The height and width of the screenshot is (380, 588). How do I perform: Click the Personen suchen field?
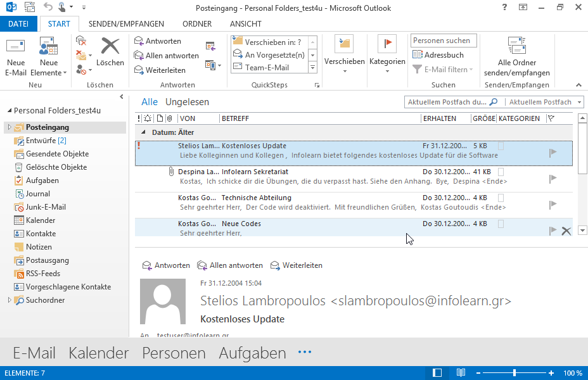pyautogui.click(x=444, y=41)
